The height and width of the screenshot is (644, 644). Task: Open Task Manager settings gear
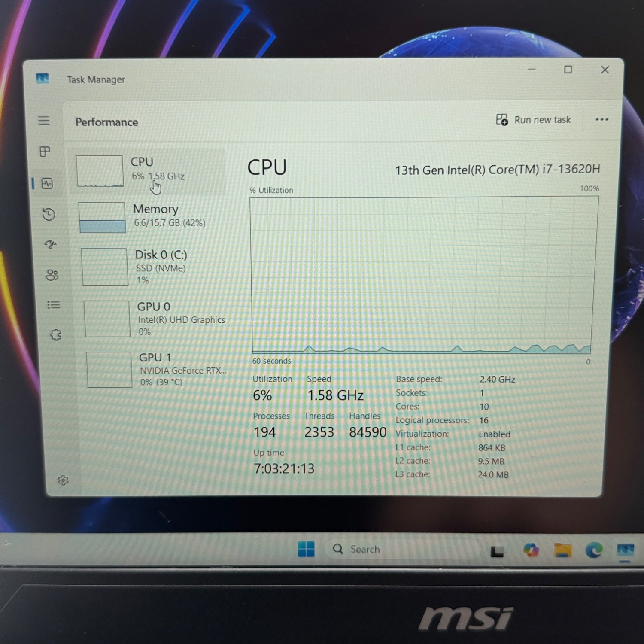[x=63, y=480]
